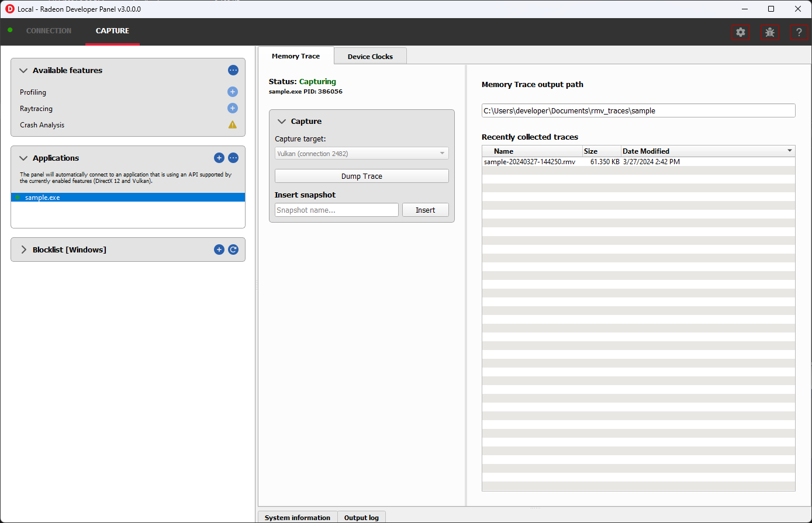This screenshot has height=523, width=812.
Task: Expand the Blocklist [Windows] section
Action: pyautogui.click(x=23, y=250)
